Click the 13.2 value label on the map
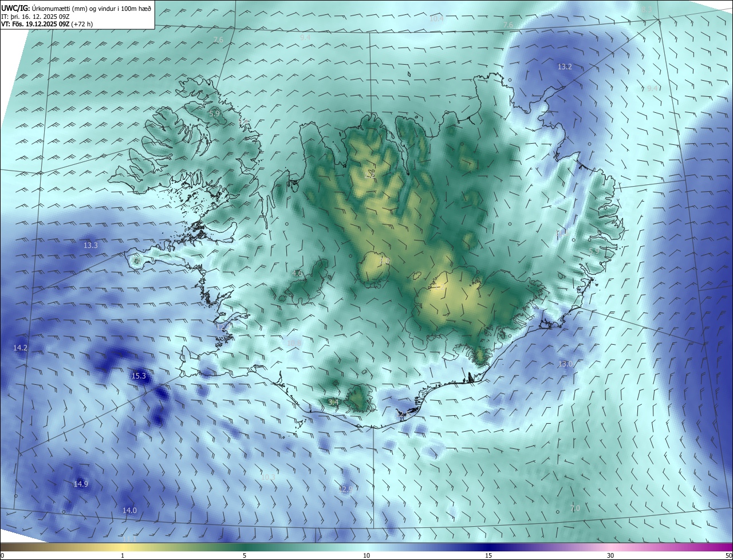Image resolution: width=733 pixels, height=560 pixels. (565, 67)
